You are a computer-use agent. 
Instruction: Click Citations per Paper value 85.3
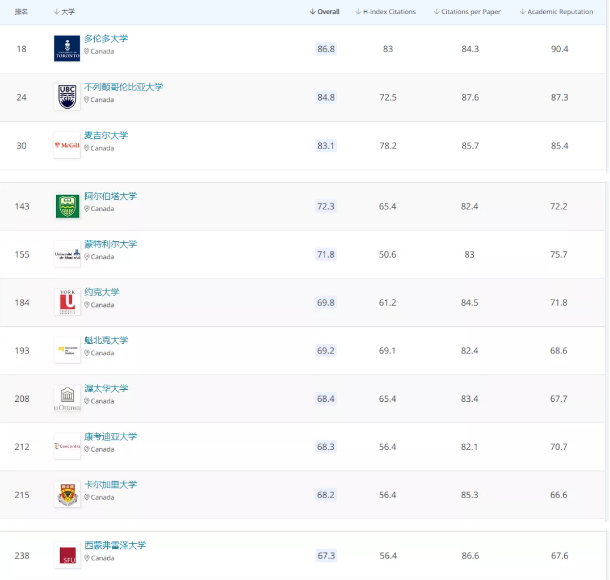[x=470, y=495]
